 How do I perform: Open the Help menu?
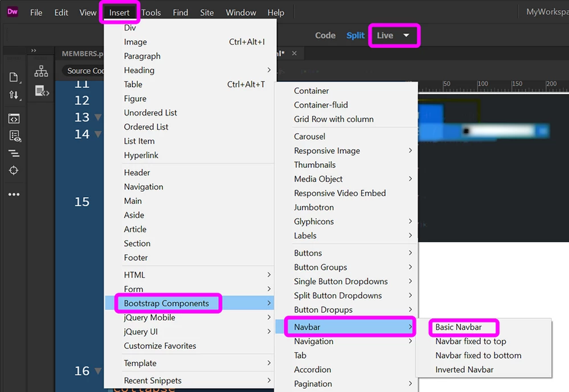pos(276,13)
